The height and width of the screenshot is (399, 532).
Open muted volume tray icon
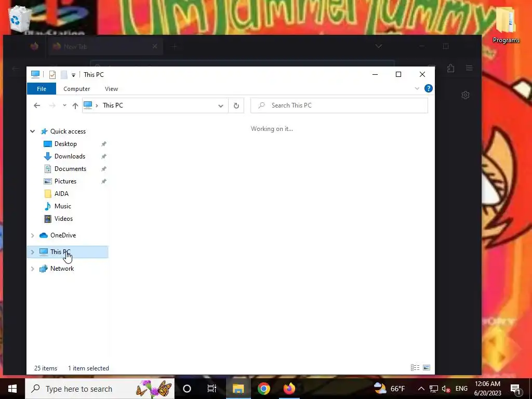point(446,389)
